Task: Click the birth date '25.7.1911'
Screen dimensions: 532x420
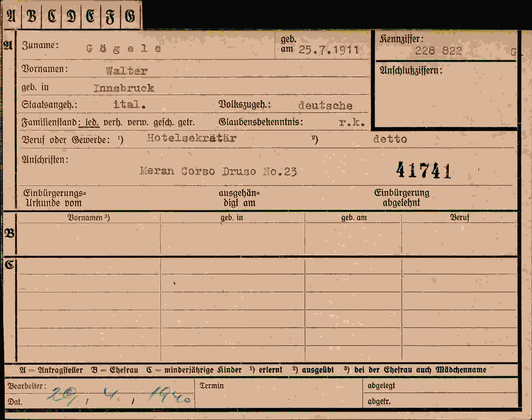Action: [329, 50]
